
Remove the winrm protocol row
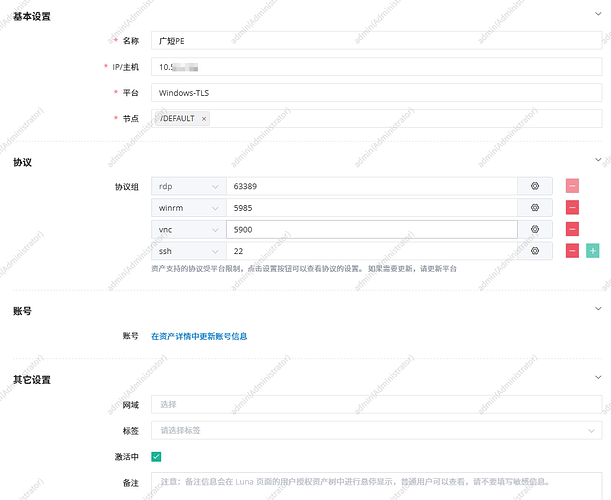click(573, 207)
